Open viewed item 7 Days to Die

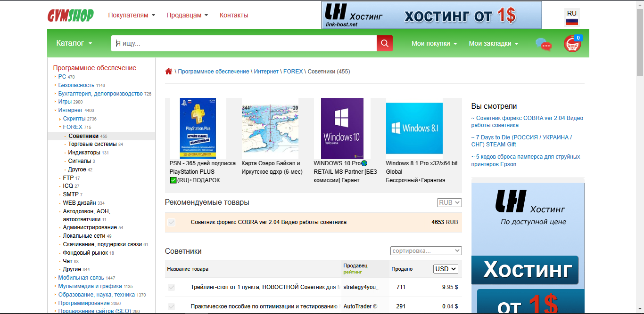tap(521, 141)
